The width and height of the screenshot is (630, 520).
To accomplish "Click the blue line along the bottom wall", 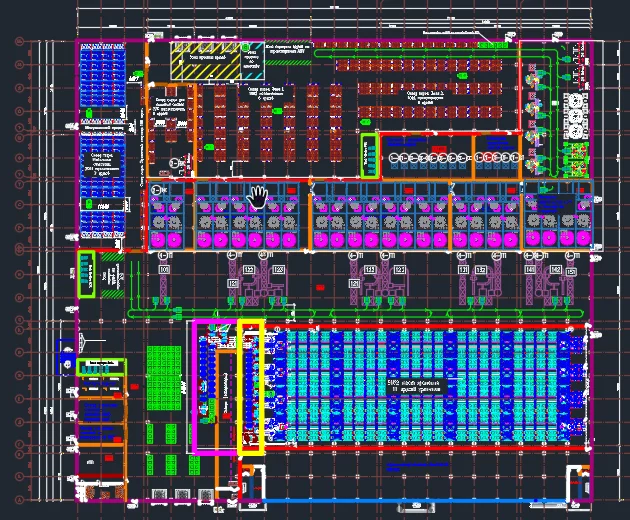I will point(414,501).
